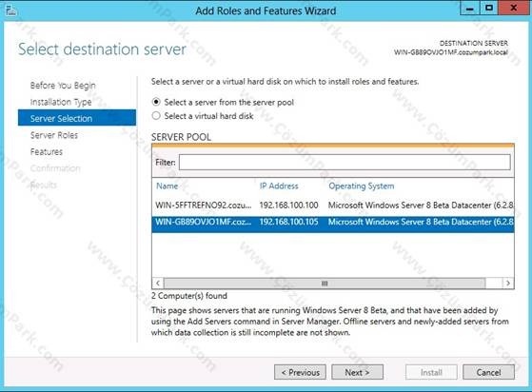Click the right scroll arrow of server list
Screen dimensions: 532x392
tap(508, 284)
